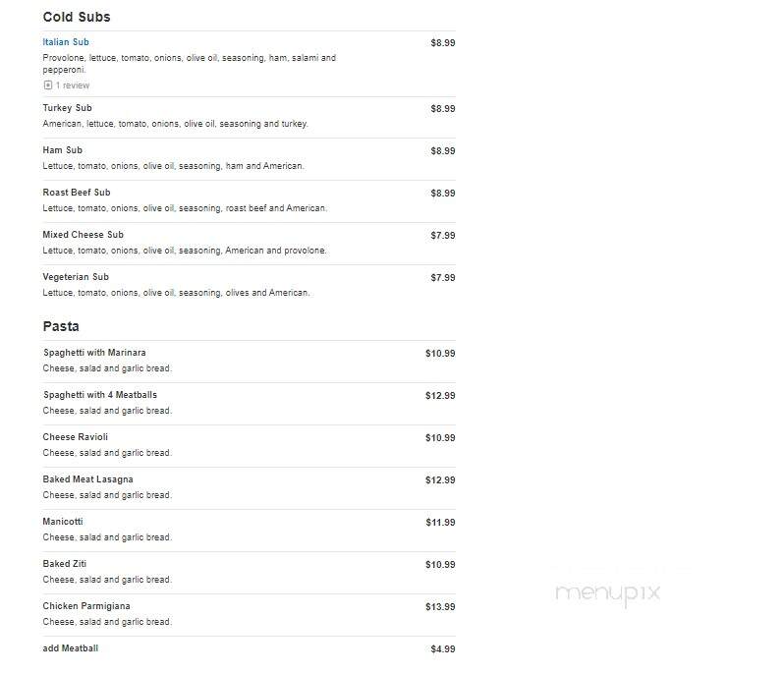Click the Cheese Ravioli title
Image resolution: width=784 pixels, height=674 pixels.
tap(75, 437)
